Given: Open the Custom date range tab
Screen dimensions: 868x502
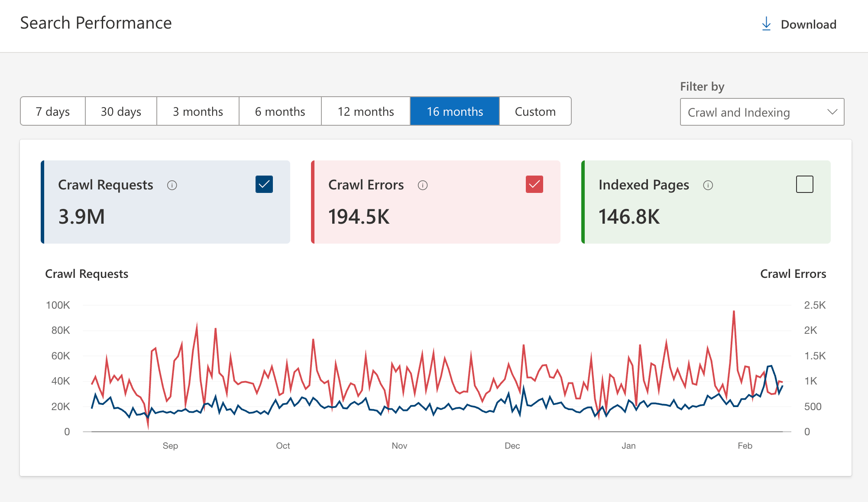Looking at the screenshot, I should [535, 111].
